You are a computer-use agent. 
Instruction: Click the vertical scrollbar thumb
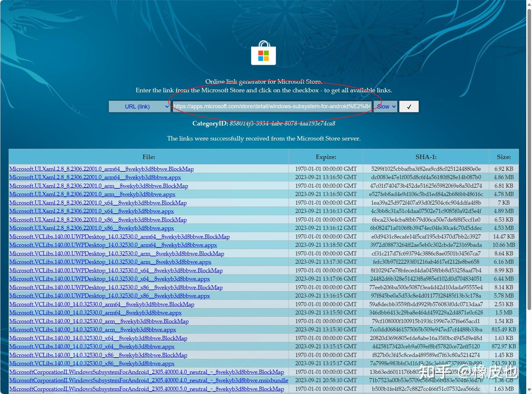pos(529,160)
